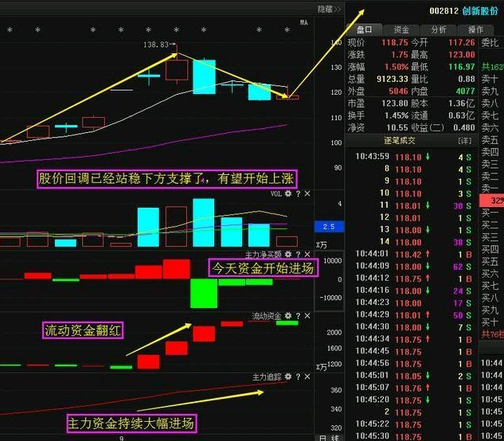Show help for 流动资金 indicator
Screen dimensions: 504x441
[x=298, y=316]
